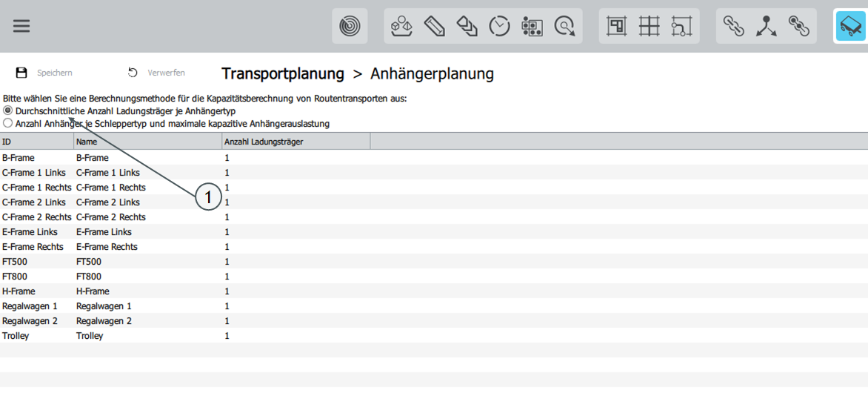Click the first chain link icon
The height and width of the screenshot is (393, 868).
point(733,26)
